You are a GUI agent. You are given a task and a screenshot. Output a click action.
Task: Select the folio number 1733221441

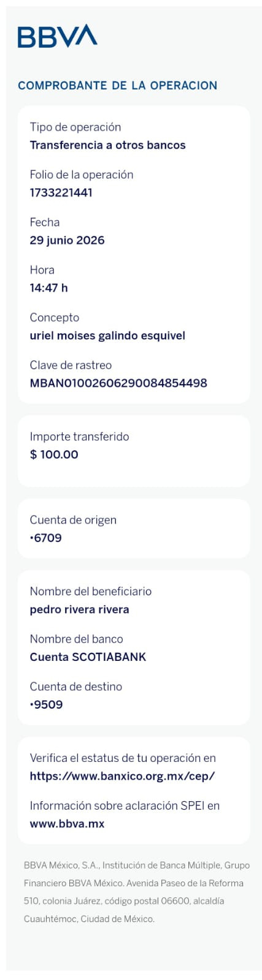coord(61,192)
